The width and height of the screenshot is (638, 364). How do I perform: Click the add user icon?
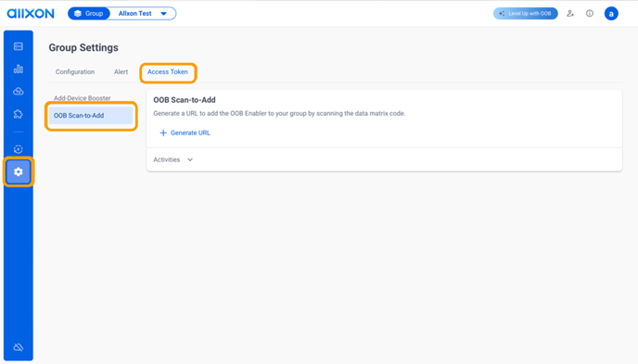tap(570, 13)
